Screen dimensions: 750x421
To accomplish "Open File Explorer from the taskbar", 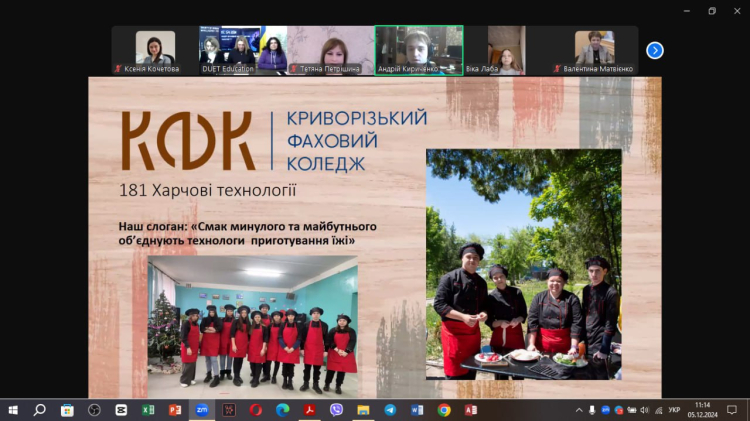I will click(x=363, y=410).
